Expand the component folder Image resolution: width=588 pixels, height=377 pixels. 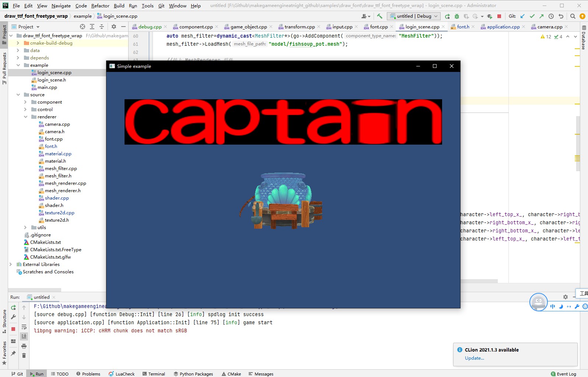[x=25, y=102]
